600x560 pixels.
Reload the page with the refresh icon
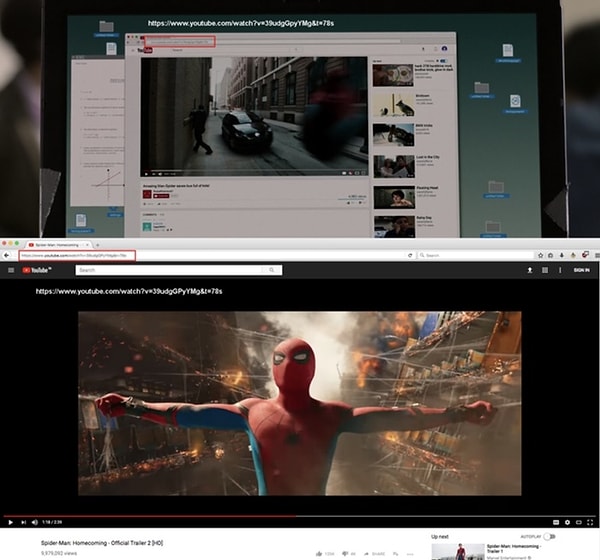pos(411,256)
